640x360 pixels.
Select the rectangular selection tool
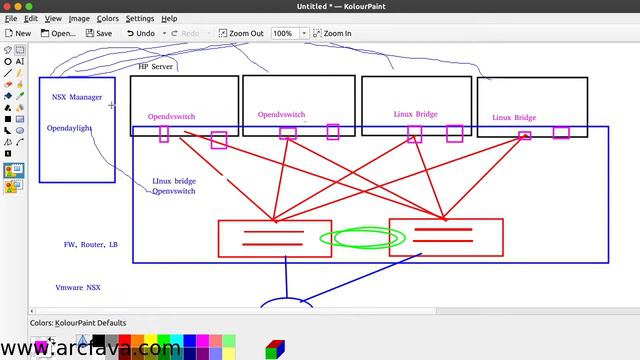click(20, 50)
